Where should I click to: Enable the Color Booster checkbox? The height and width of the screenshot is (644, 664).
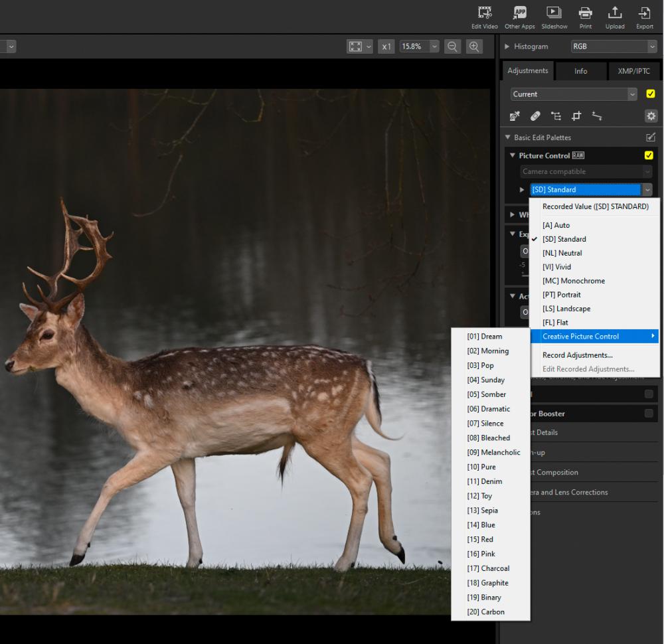pos(648,413)
